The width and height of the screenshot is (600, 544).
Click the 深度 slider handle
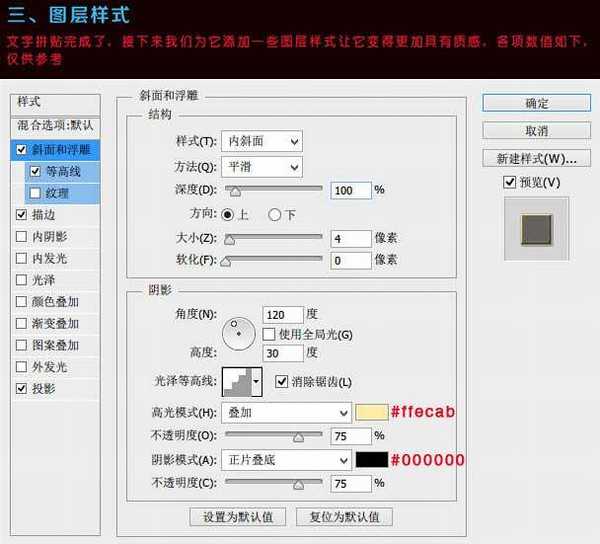click(x=235, y=189)
